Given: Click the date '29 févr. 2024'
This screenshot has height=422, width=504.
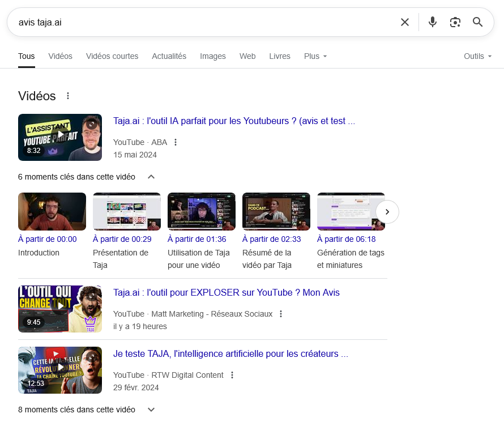Looking at the screenshot, I should click(136, 387).
